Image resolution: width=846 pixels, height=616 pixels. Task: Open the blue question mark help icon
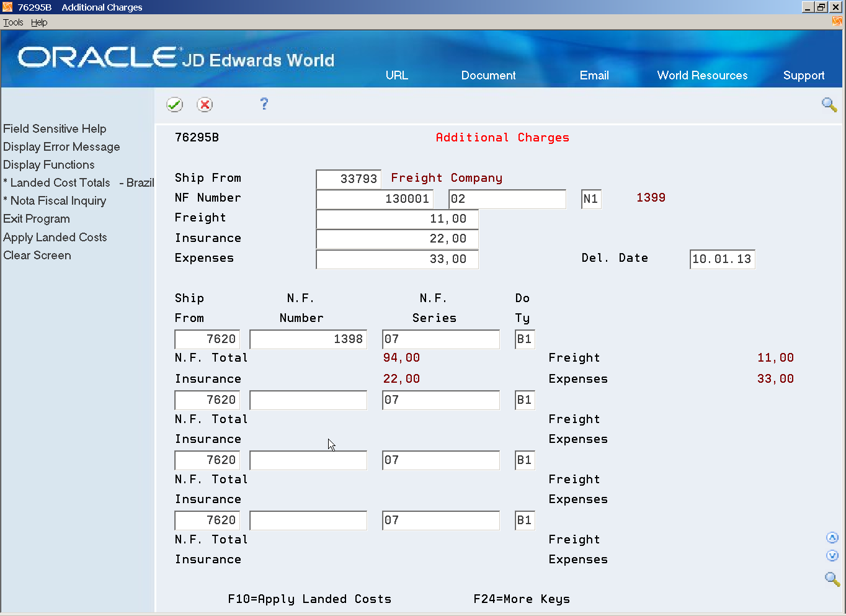tap(264, 104)
